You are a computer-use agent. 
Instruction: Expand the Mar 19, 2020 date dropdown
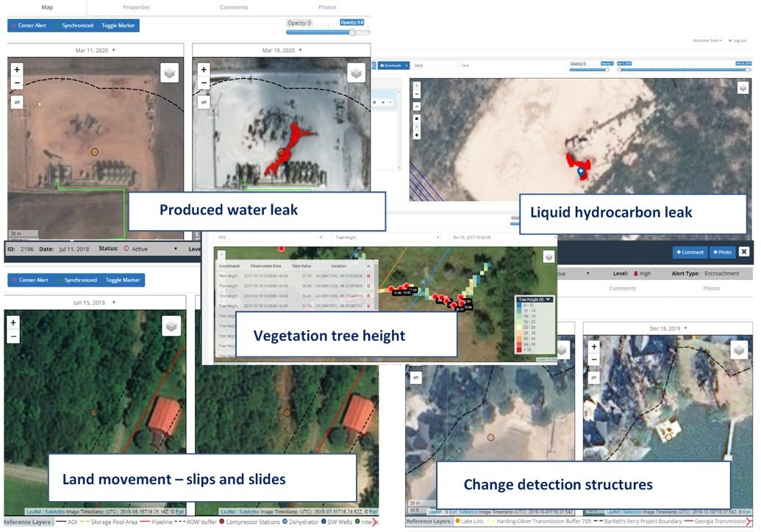click(x=282, y=50)
